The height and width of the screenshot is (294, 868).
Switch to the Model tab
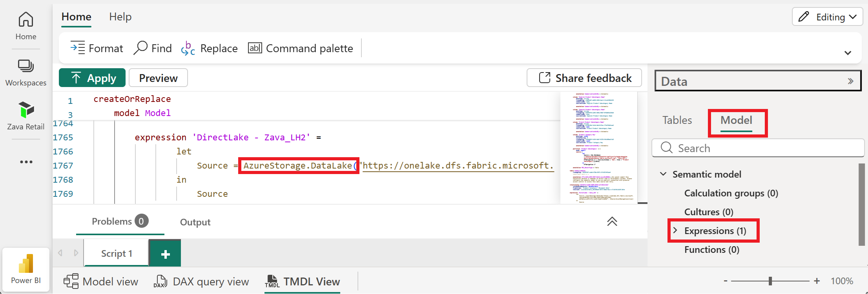736,120
